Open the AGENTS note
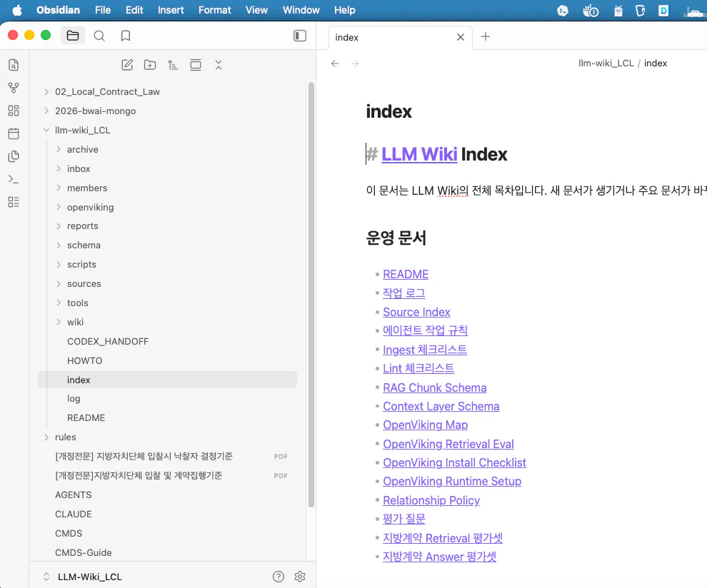 (x=73, y=495)
